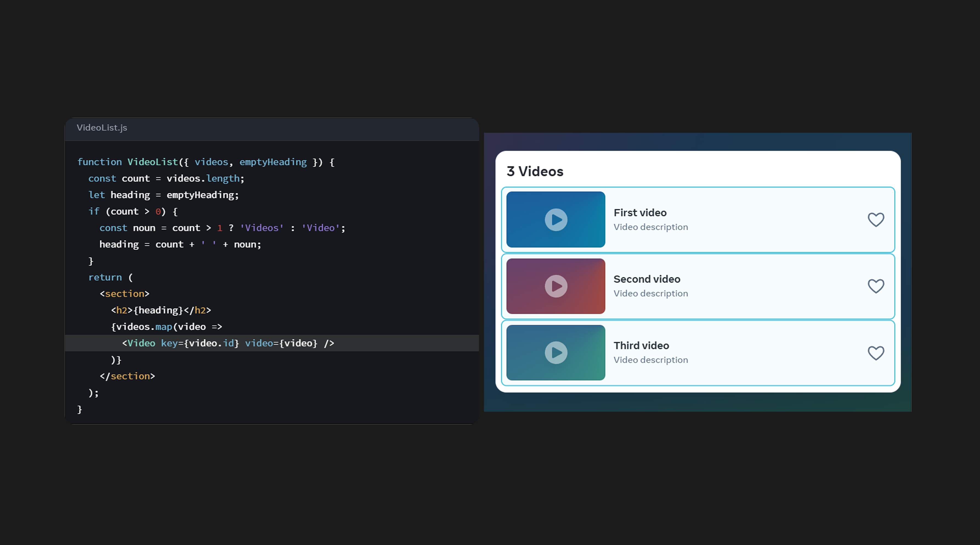Click the description under First video
980x545 pixels.
[x=650, y=227]
